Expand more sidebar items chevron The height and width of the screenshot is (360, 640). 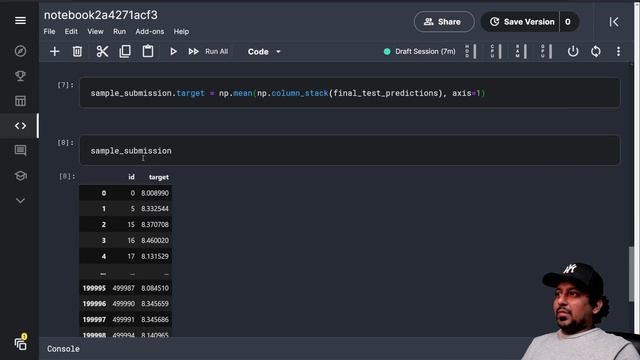(20, 200)
